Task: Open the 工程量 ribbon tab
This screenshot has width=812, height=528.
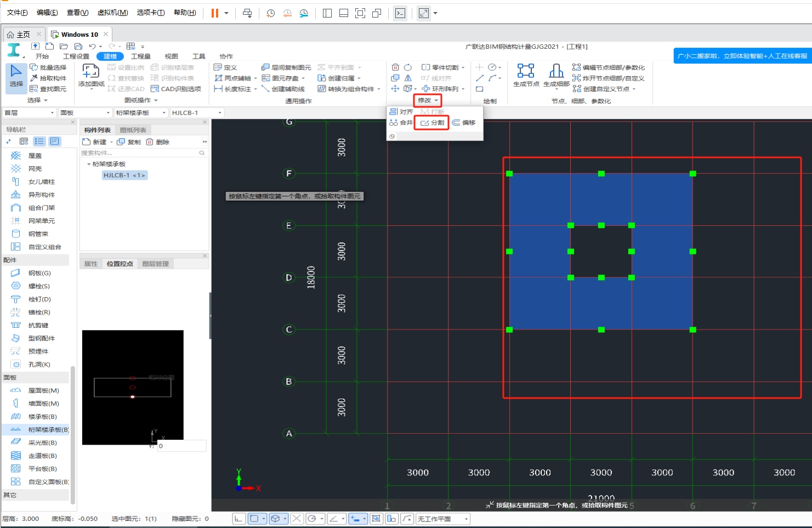Action: pyautogui.click(x=141, y=56)
